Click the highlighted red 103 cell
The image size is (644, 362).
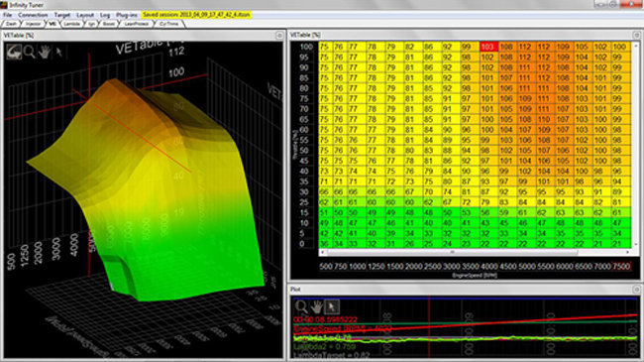[x=488, y=47]
